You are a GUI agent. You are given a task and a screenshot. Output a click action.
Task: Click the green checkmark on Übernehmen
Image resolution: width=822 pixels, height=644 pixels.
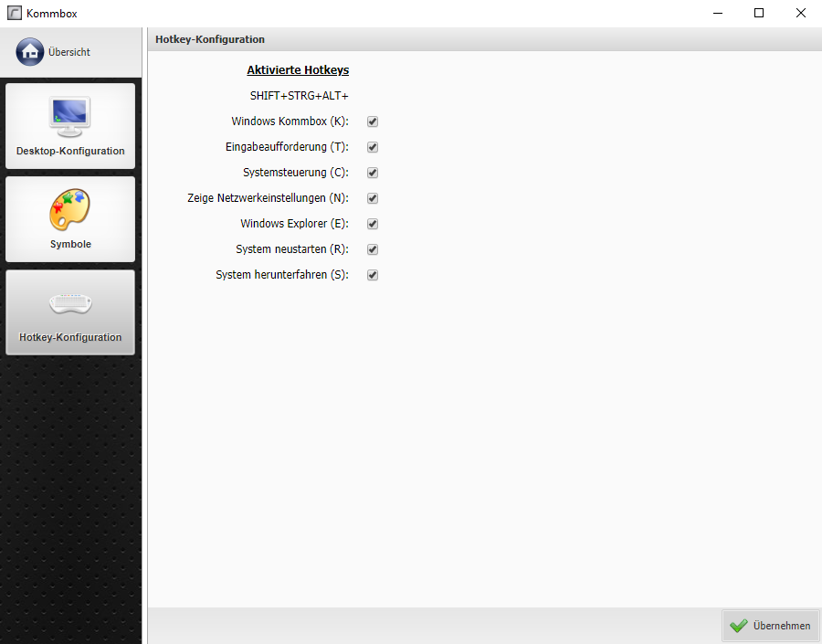pyautogui.click(x=738, y=625)
